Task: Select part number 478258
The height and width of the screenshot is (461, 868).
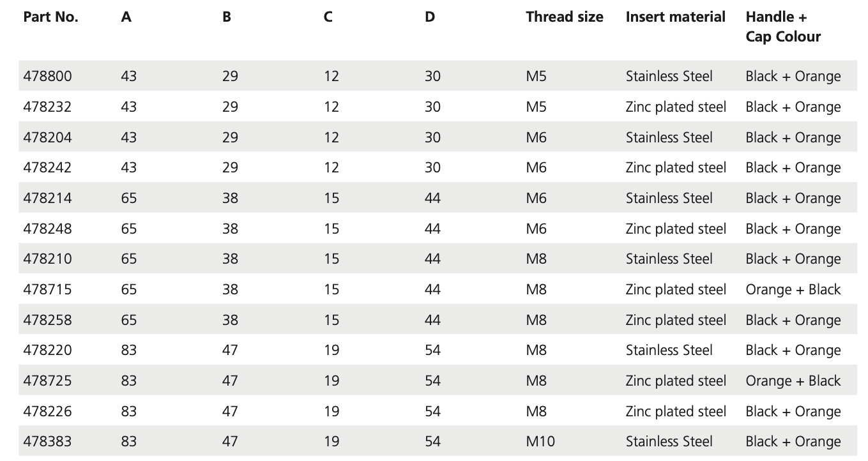Action: [48, 321]
